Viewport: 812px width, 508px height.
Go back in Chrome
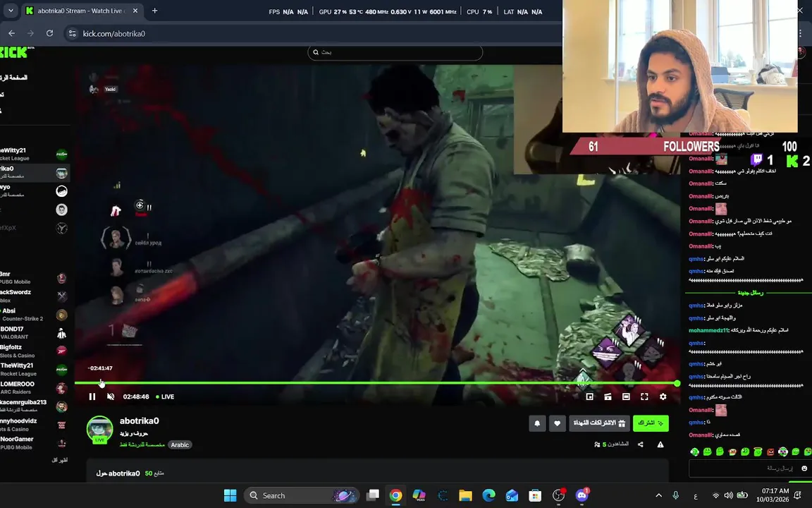pos(11,33)
